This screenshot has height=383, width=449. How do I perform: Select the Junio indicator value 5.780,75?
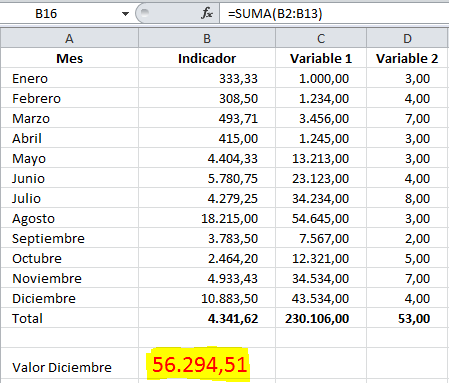[207, 178]
